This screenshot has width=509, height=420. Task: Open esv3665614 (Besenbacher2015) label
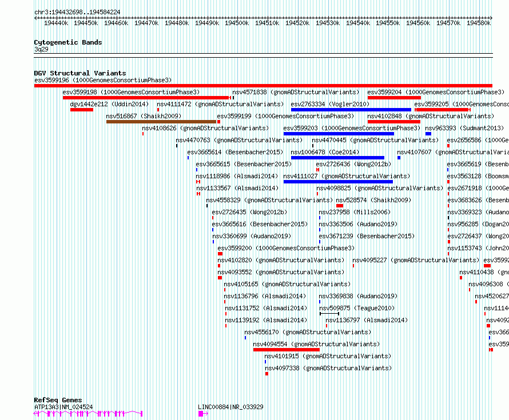click(x=235, y=152)
